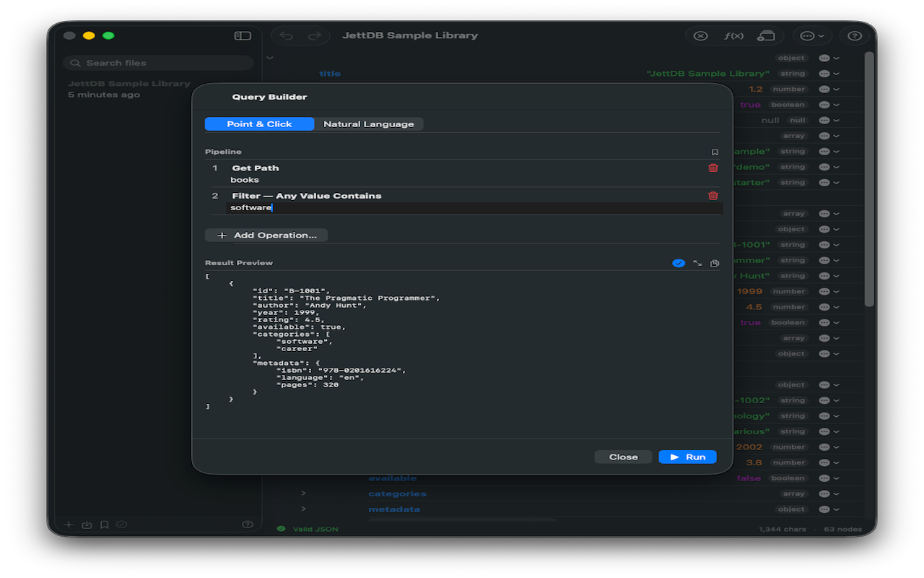Viewport: 924px width, 578px height.
Task: Click into the Search files field
Action: click(158, 63)
